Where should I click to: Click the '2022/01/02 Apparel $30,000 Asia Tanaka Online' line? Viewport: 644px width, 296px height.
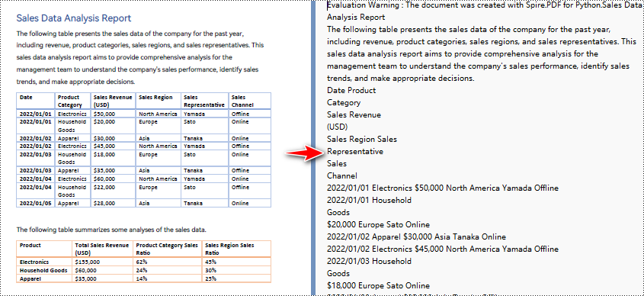(x=416, y=236)
